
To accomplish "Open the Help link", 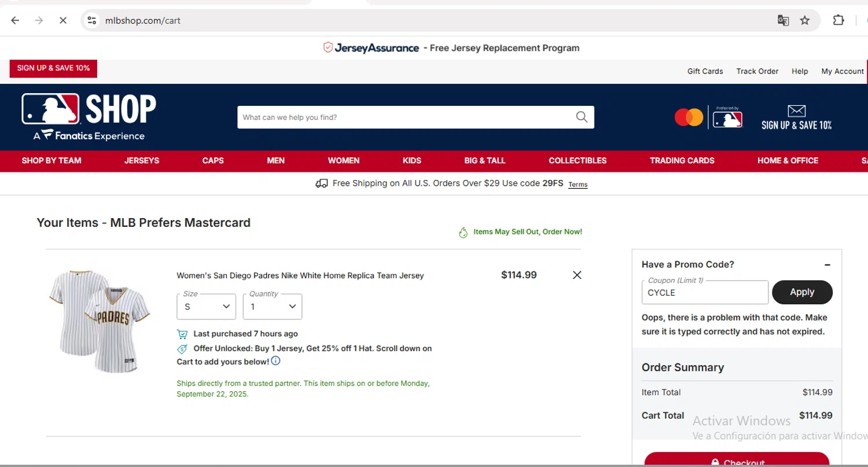I will tap(800, 71).
